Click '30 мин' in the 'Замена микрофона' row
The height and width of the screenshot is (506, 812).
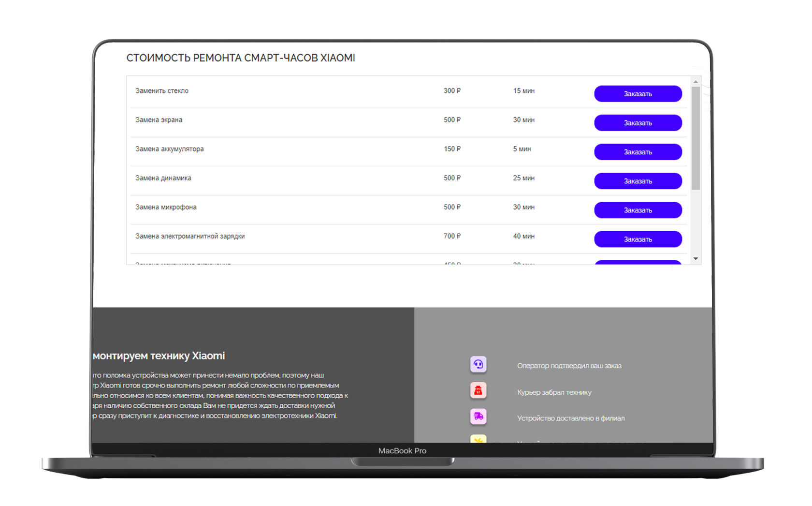pos(524,207)
